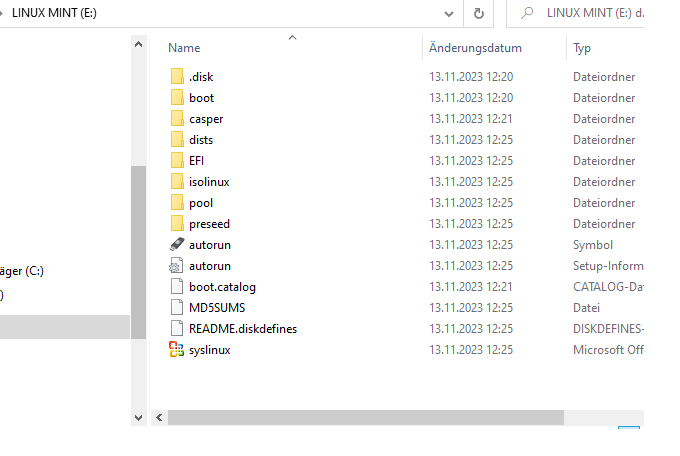Select the file name "MD5SUMS"
This screenshot has width=680, height=456.
(217, 308)
